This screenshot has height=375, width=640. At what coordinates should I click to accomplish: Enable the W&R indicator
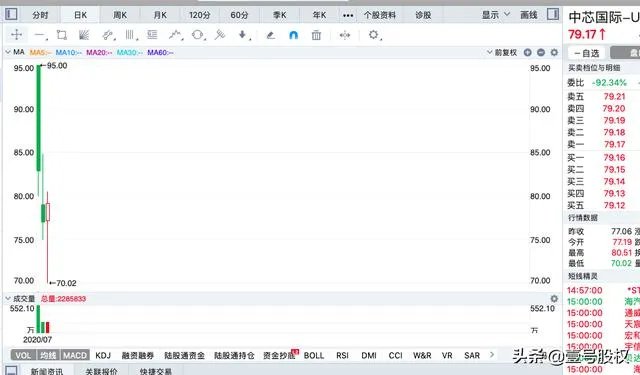[422, 355]
